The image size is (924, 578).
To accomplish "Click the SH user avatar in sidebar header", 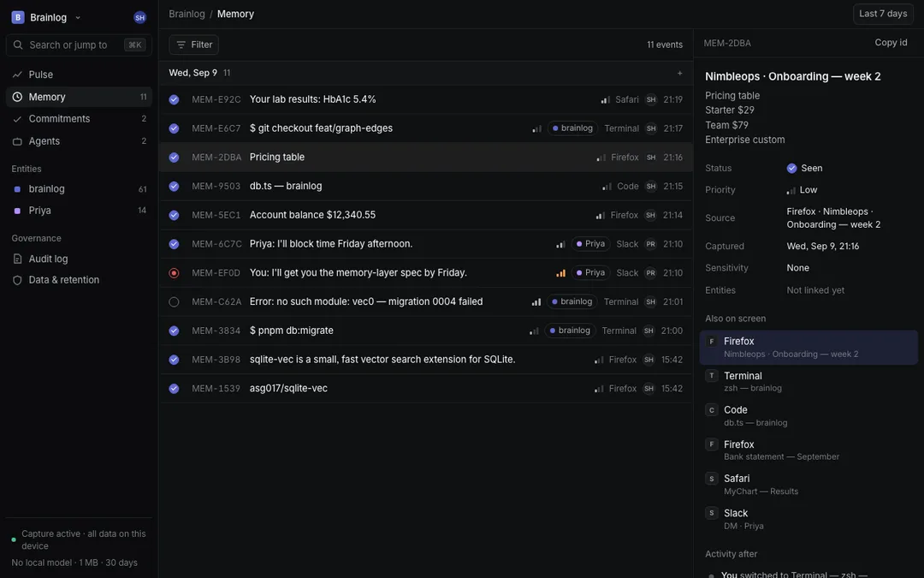I will click(x=139, y=18).
